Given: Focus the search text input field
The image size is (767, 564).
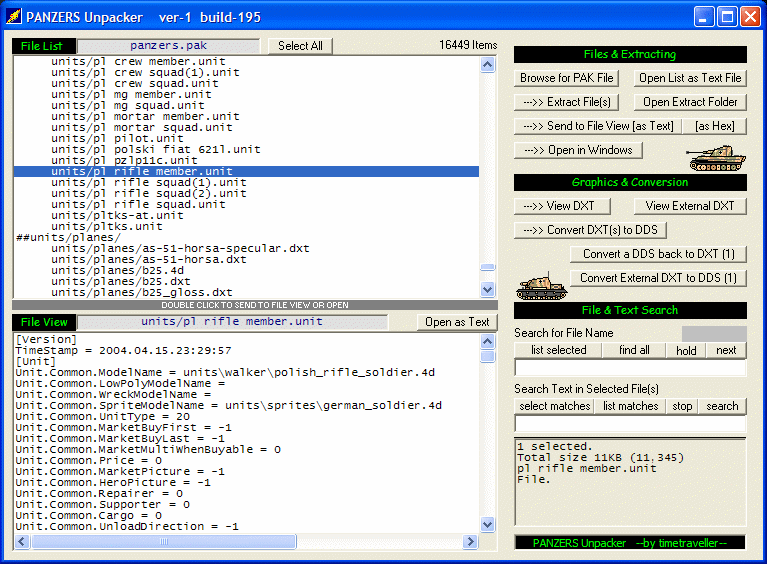Looking at the screenshot, I should point(630,423).
